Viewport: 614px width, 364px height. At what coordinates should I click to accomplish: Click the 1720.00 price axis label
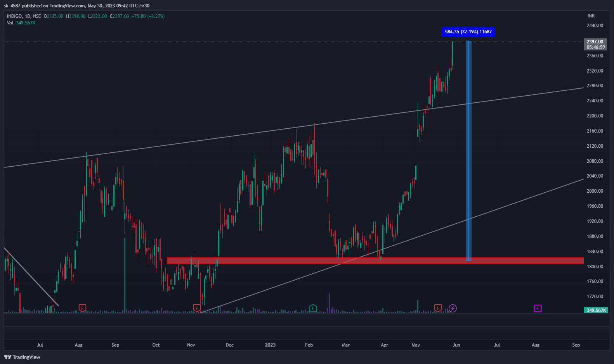[595, 297]
